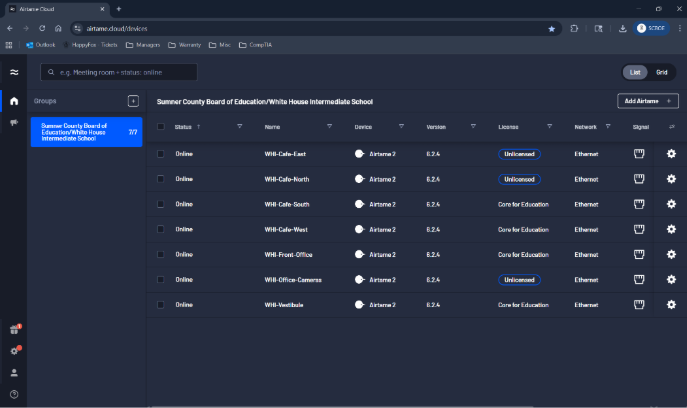Click device name WHI-Front-Office
This screenshot has height=408, width=687.
click(x=288, y=255)
